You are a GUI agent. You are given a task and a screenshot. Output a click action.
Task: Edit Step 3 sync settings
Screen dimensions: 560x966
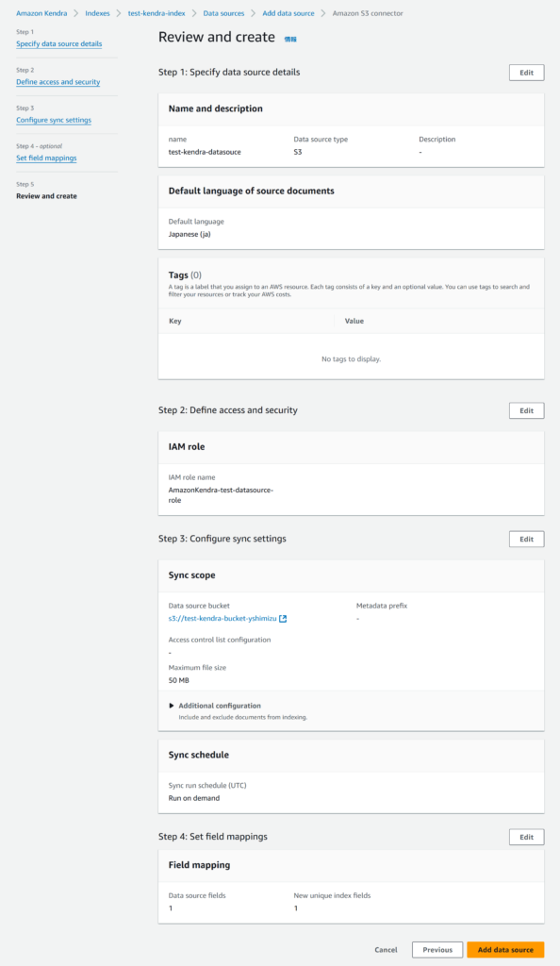526,539
